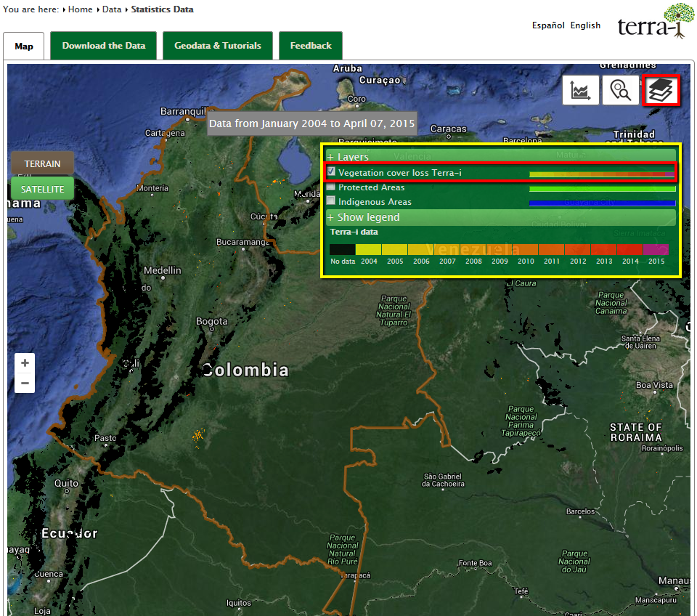Open the Feedback tab
The width and height of the screenshot is (697, 616).
pyautogui.click(x=311, y=45)
